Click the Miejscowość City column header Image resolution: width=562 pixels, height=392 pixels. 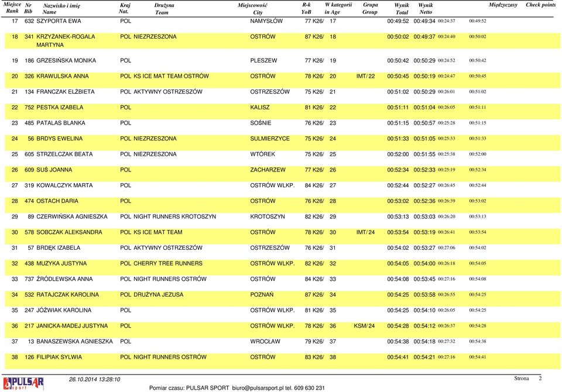[252, 9]
